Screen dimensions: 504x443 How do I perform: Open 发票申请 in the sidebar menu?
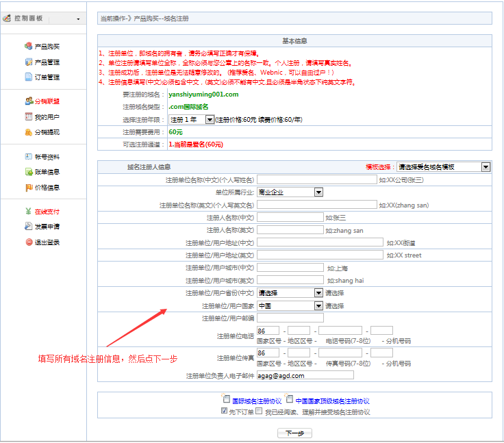(x=47, y=227)
